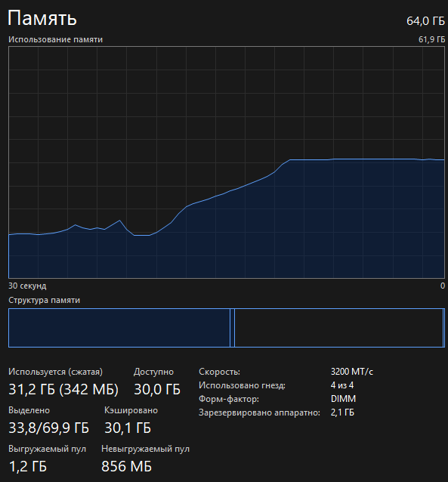Image resolution: width=448 pixels, height=482 pixels.
Task: Click the "Память" heading
Action: 42,18
